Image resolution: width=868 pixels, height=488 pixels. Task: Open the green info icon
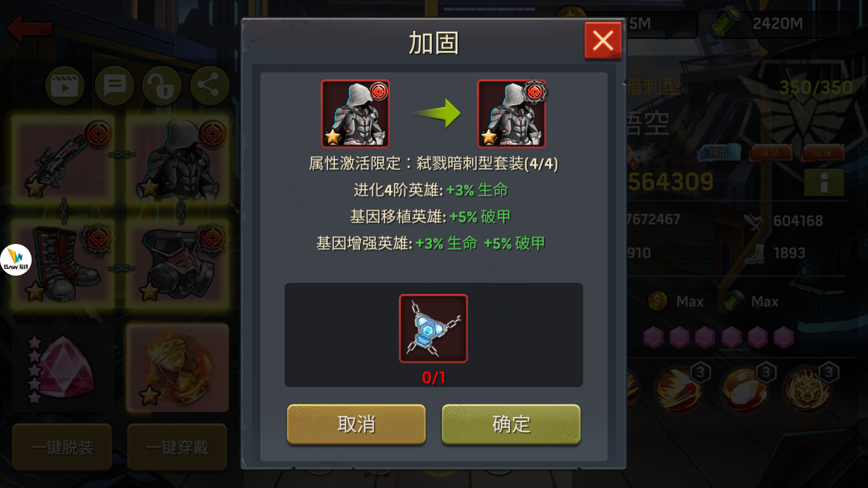tap(824, 183)
